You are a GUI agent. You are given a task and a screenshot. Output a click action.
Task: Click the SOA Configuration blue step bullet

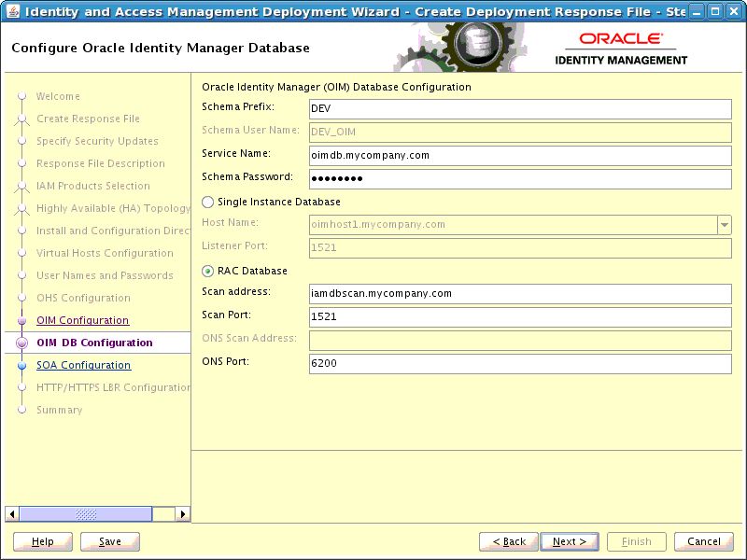coord(21,366)
